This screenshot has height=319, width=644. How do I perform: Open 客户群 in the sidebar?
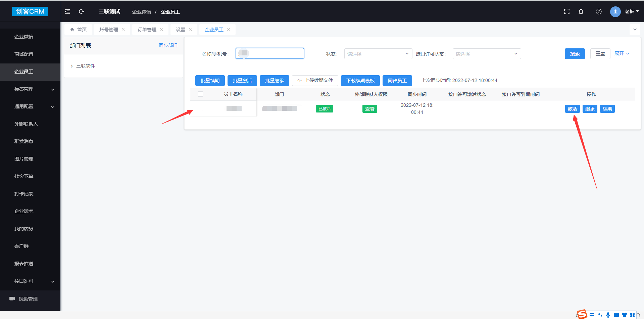point(30,246)
